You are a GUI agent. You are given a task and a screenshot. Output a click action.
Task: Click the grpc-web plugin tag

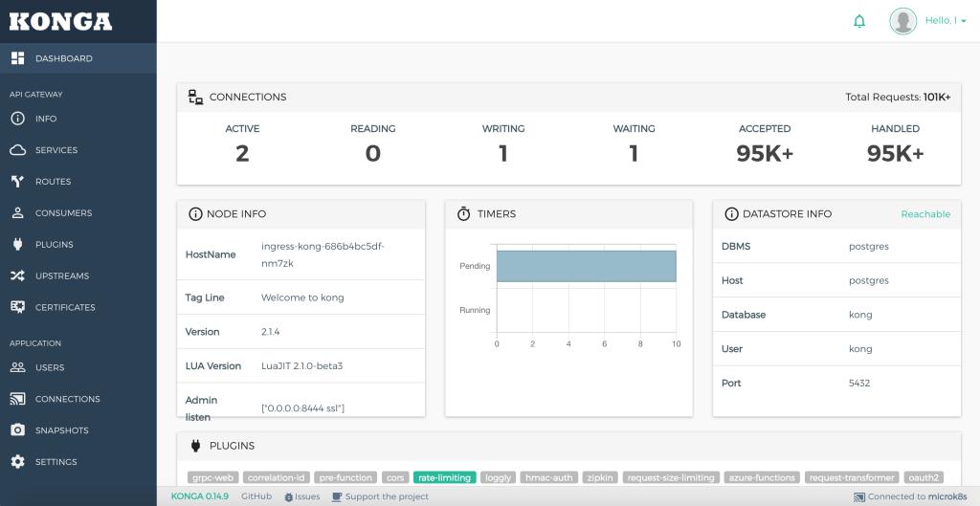click(x=213, y=477)
